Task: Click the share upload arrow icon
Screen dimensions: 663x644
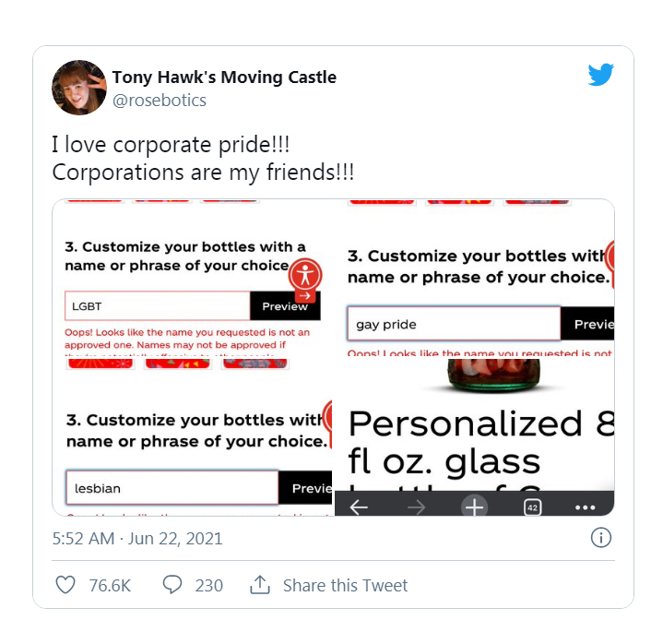Action: pos(260,585)
